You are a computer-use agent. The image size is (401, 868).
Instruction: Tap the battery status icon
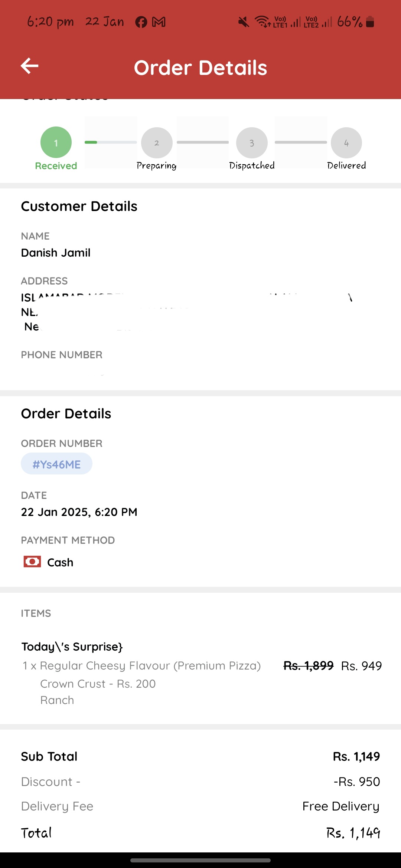coord(370,22)
